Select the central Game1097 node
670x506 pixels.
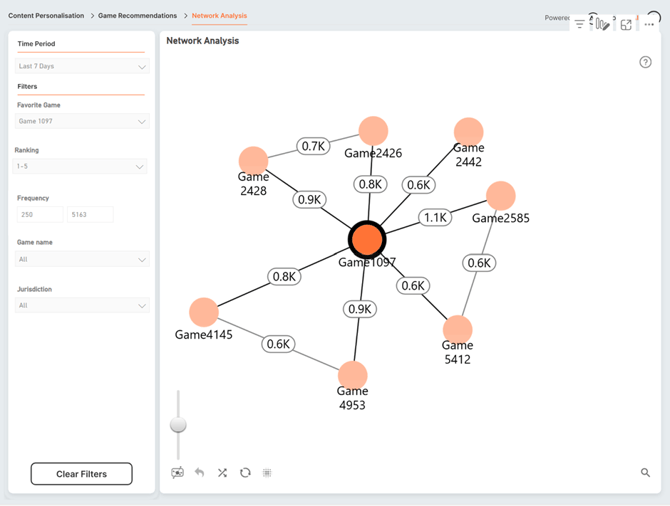[367, 239]
